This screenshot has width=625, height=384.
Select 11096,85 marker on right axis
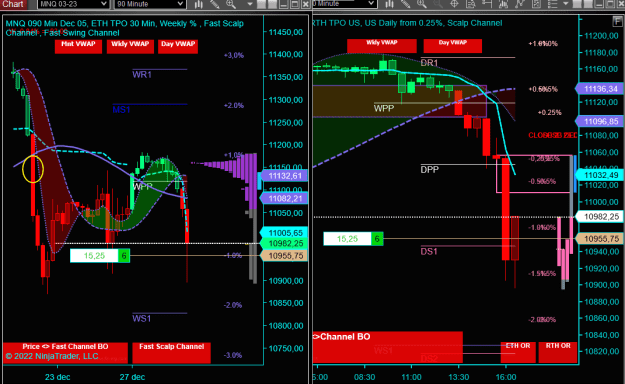[599, 121]
